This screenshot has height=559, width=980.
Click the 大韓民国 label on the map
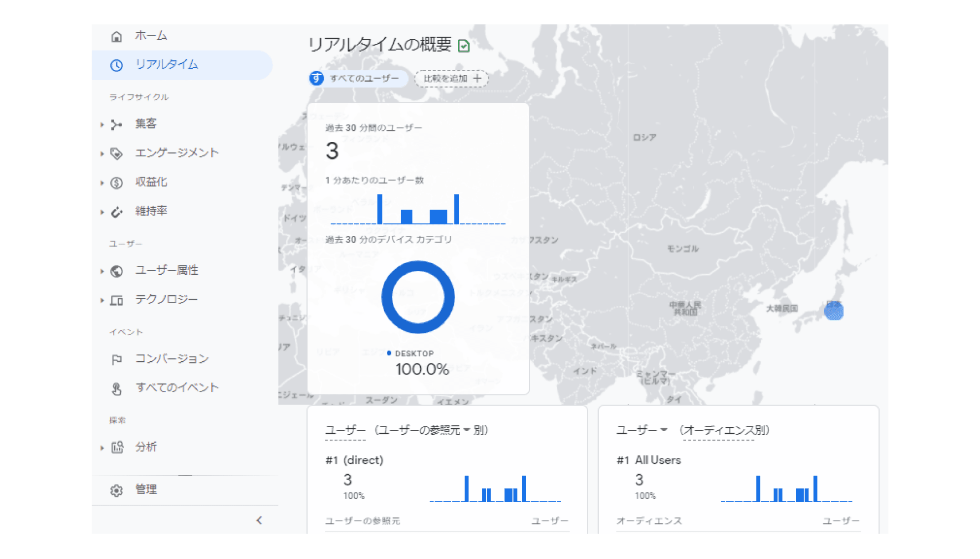pyautogui.click(x=782, y=309)
